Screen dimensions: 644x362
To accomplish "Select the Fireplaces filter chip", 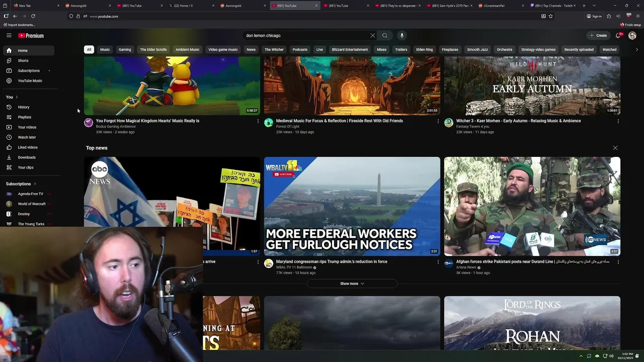I will tap(450, 50).
